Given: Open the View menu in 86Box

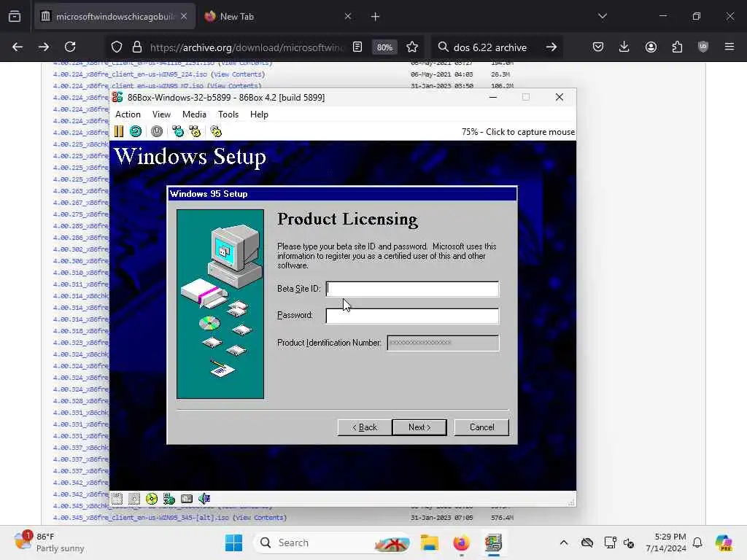Looking at the screenshot, I should pos(161,114).
